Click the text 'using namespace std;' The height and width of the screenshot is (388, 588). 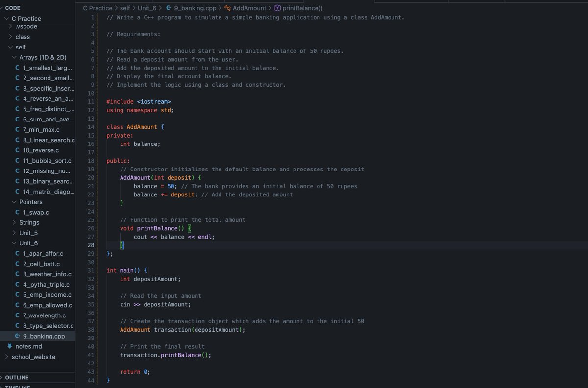pyautogui.click(x=140, y=110)
